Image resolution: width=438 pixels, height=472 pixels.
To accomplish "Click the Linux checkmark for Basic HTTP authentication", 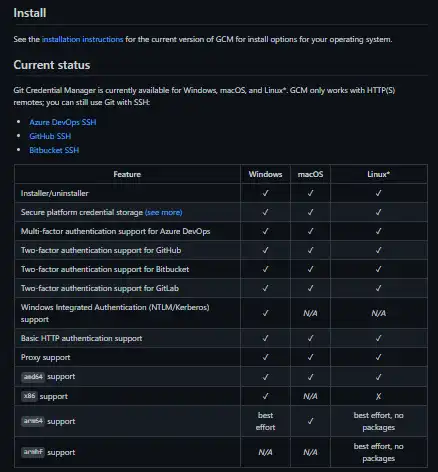I will click(x=379, y=338).
